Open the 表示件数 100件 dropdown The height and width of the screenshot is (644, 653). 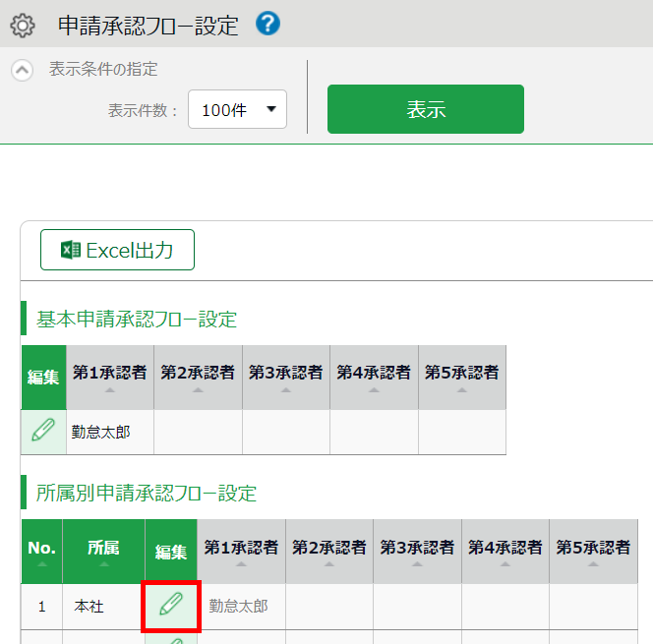click(237, 109)
